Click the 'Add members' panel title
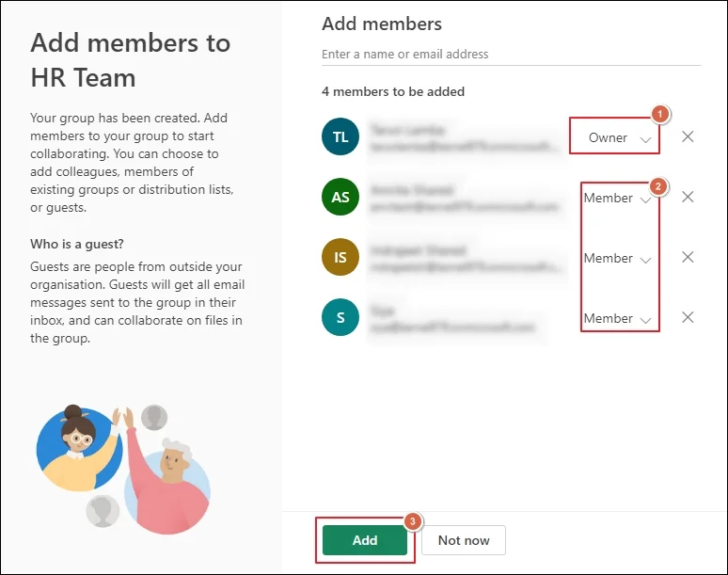 tap(382, 24)
